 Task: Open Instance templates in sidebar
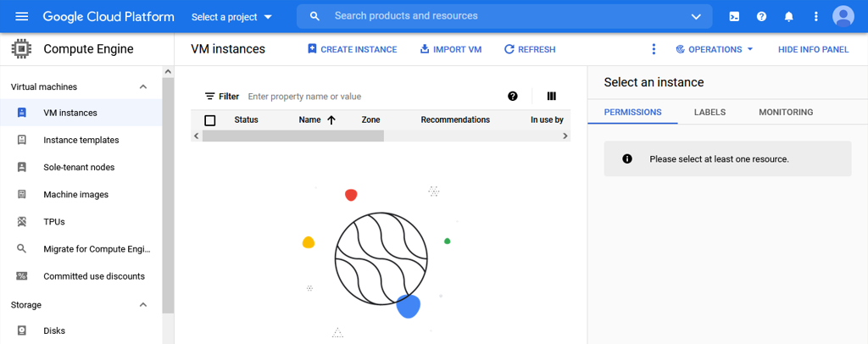[x=81, y=140]
